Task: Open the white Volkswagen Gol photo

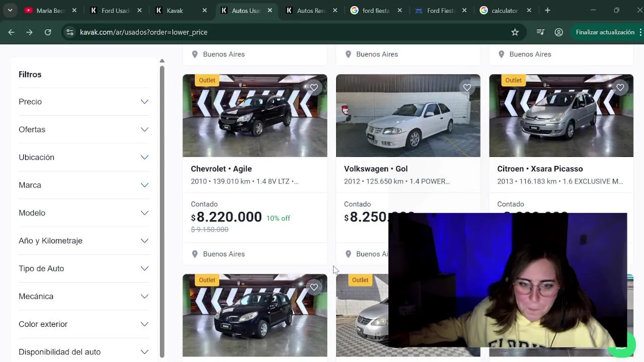Action: pyautogui.click(x=408, y=116)
